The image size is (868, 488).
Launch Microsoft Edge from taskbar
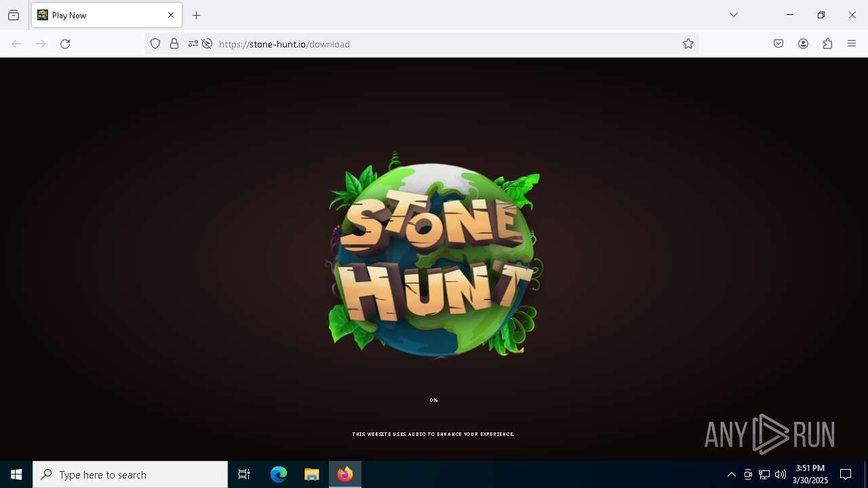point(279,474)
